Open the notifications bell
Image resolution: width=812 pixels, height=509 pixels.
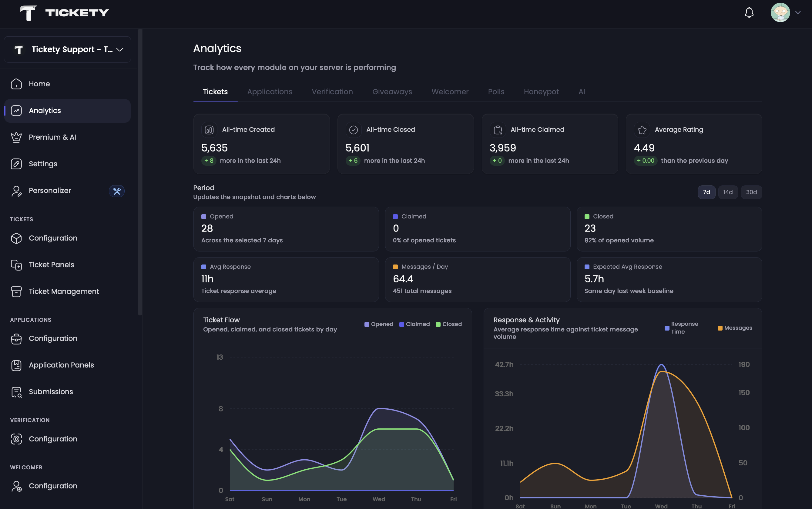(x=749, y=13)
